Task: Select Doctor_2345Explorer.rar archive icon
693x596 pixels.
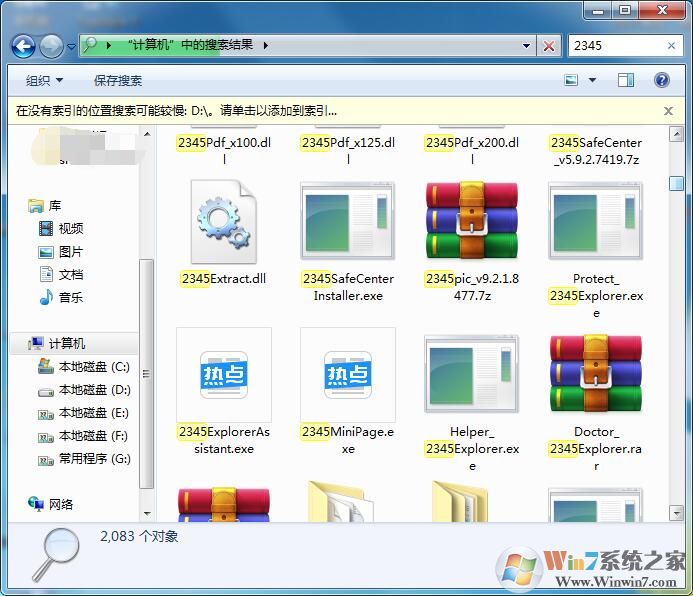Action: point(595,373)
